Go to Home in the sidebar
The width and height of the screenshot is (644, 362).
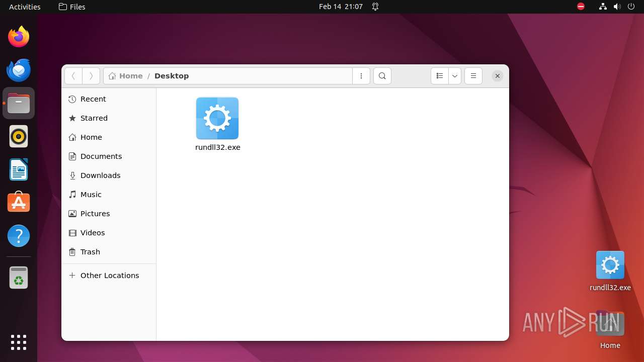109,137
